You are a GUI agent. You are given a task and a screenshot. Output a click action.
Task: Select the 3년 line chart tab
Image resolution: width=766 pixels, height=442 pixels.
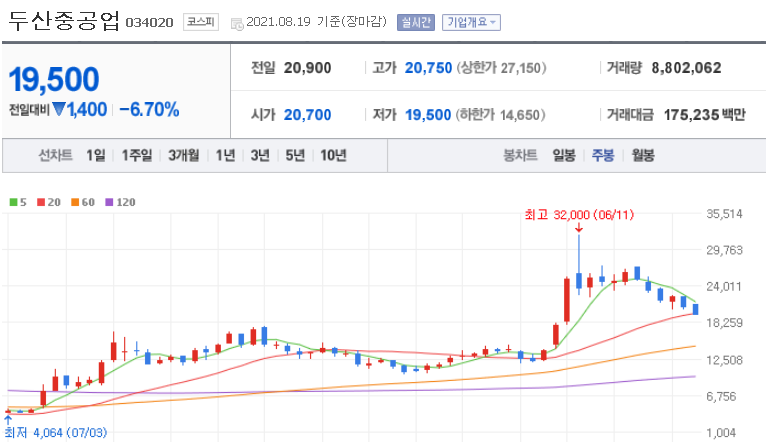coord(260,155)
